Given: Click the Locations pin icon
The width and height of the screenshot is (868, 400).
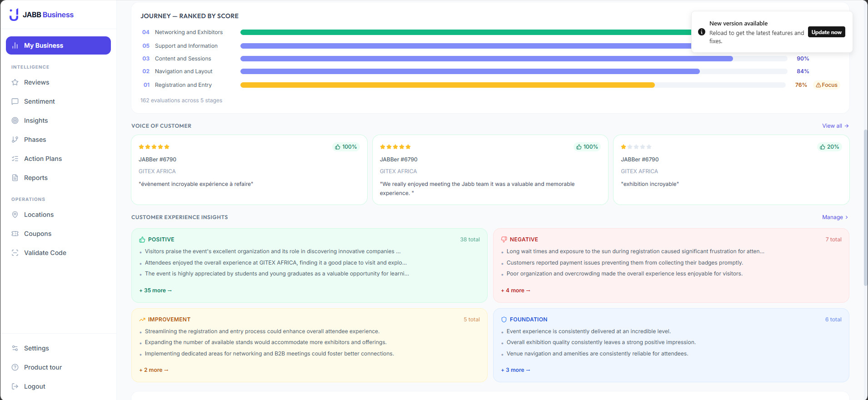Looking at the screenshot, I should pos(15,215).
